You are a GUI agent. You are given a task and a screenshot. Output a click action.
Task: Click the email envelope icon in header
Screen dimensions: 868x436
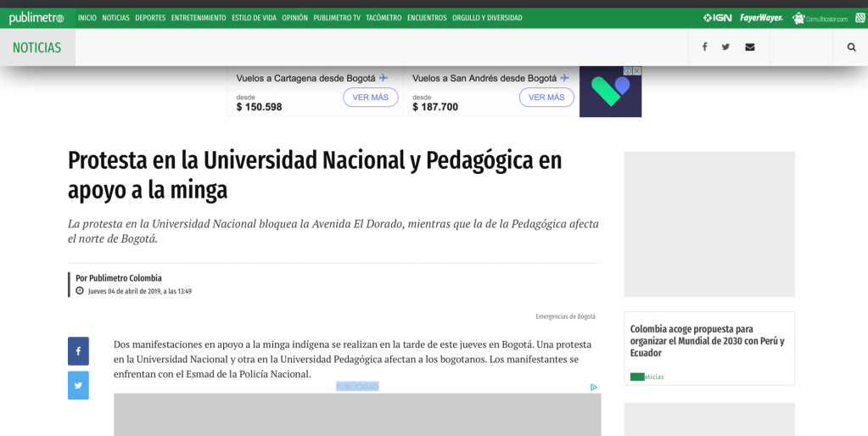(749, 48)
